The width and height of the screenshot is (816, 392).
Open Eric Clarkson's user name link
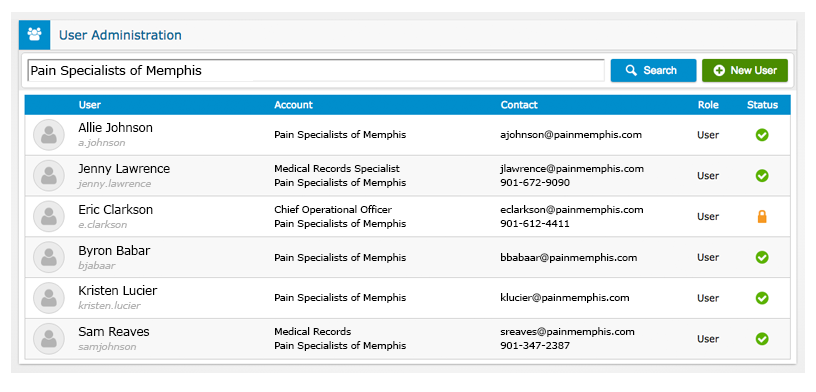116,210
